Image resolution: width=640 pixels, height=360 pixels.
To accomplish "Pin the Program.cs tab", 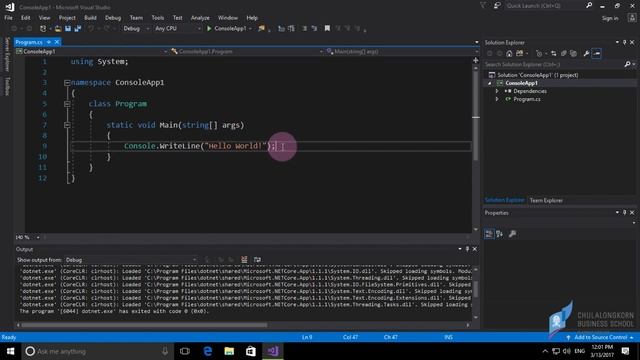I will click(x=49, y=42).
